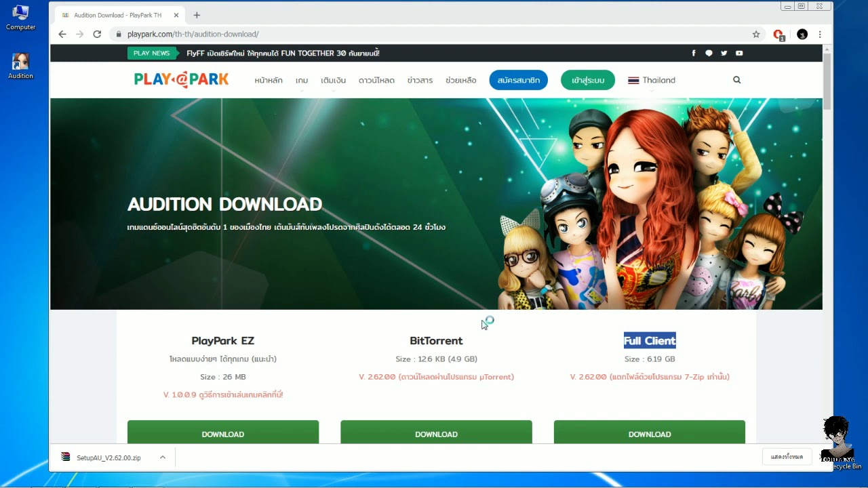
Task: Open the Chrome three-dot menu
Action: click(820, 34)
